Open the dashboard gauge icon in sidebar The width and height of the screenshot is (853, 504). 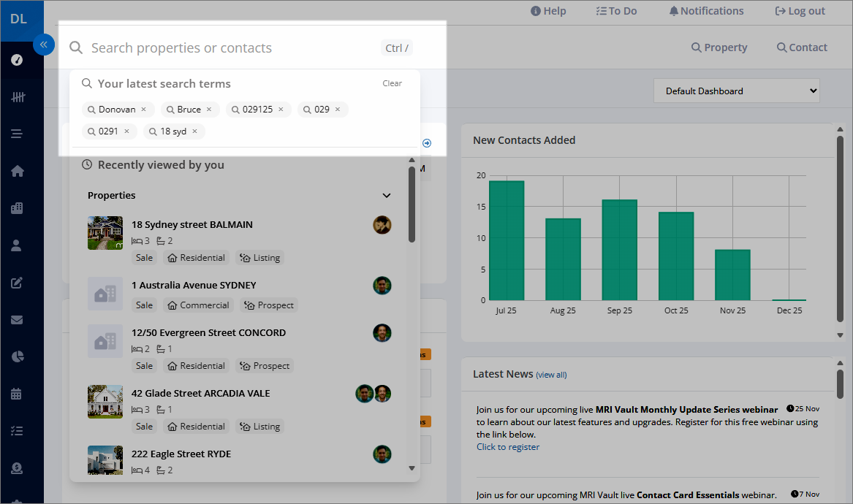point(17,60)
